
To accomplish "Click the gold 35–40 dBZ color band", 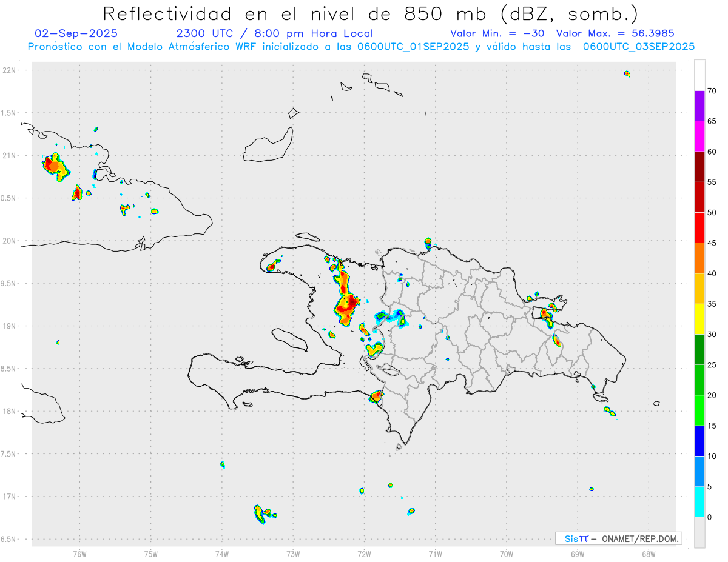I will coord(699,289).
